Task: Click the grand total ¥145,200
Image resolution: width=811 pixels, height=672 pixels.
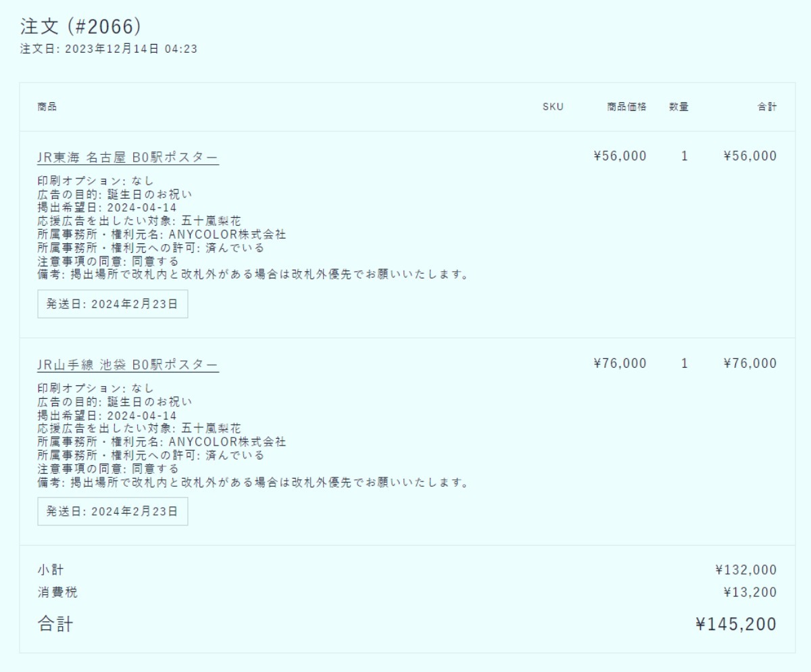Action: pos(736,624)
